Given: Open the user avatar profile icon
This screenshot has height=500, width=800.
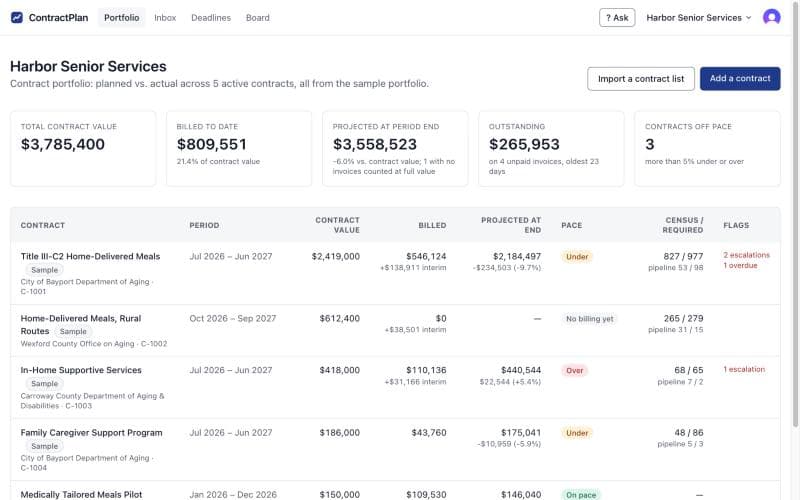Looking at the screenshot, I should tap(771, 17).
